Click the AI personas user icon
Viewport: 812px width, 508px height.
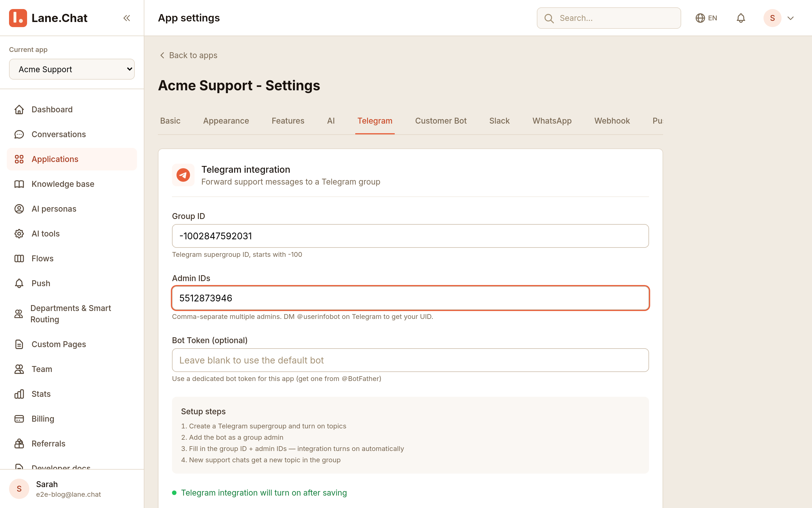19,209
